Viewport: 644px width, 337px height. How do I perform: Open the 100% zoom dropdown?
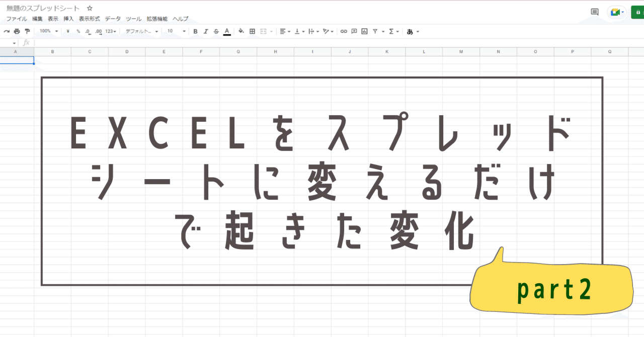(49, 31)
